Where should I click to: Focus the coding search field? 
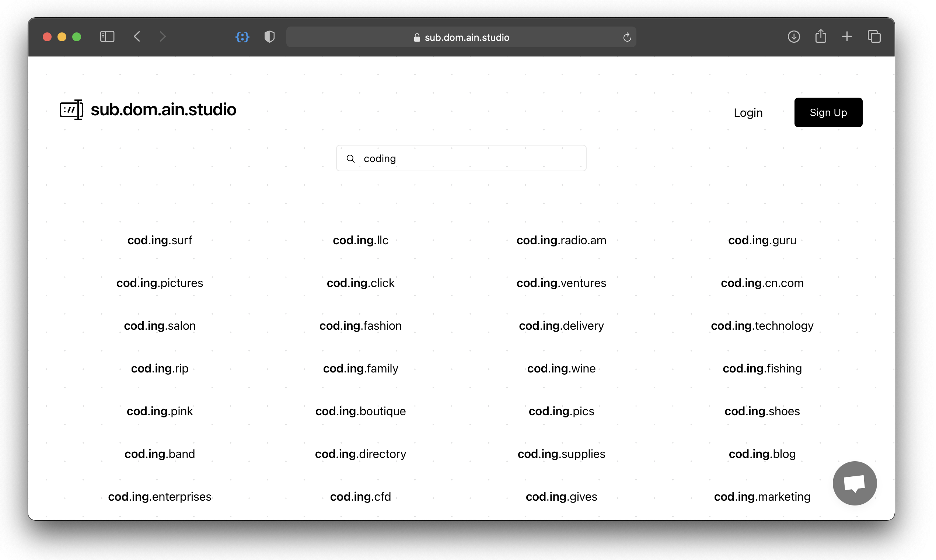pyautogui.click(x=461, y=158)
